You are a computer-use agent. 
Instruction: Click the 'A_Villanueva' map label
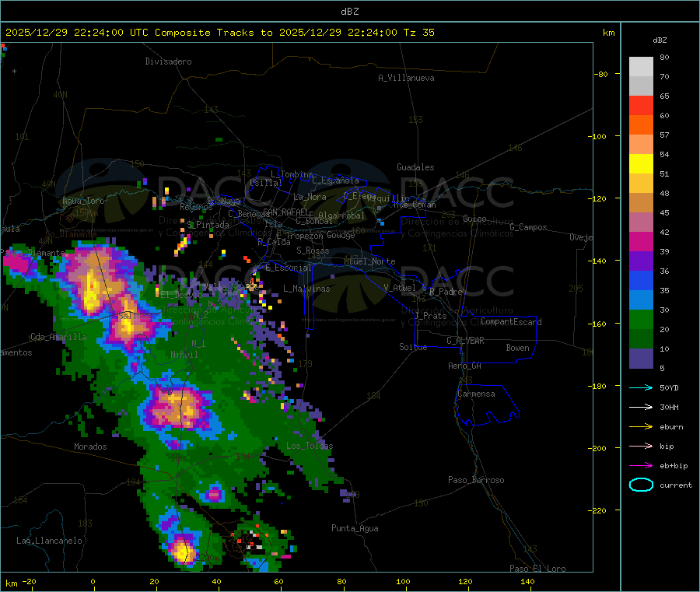click(406, 78)
